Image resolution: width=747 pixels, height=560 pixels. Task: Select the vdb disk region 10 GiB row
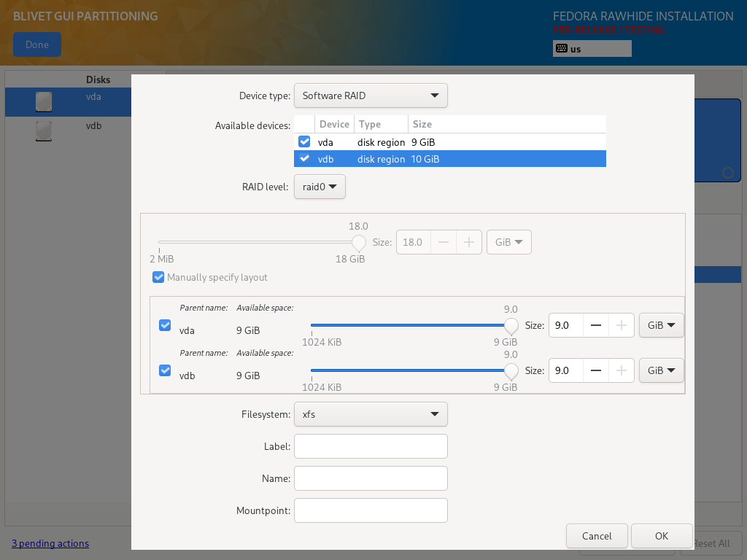click(x=450, y=158)
